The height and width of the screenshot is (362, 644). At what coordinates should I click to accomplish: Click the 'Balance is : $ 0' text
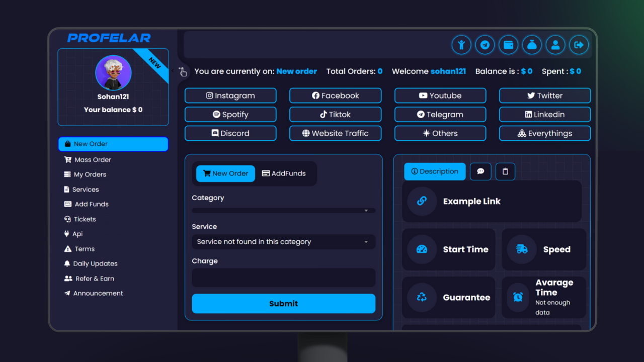504,71
